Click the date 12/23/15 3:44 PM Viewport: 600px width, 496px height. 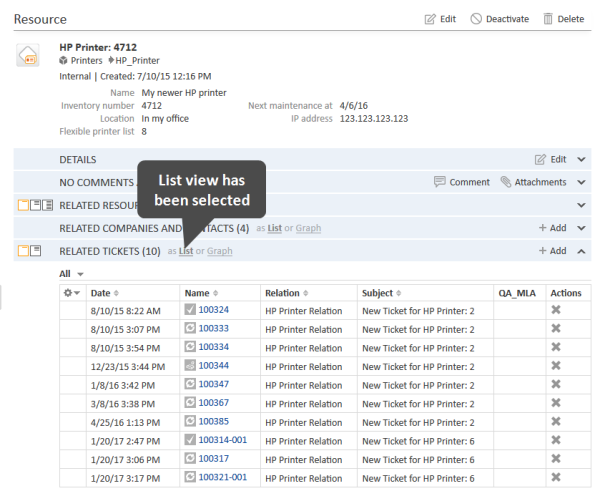tap(128, 367)
